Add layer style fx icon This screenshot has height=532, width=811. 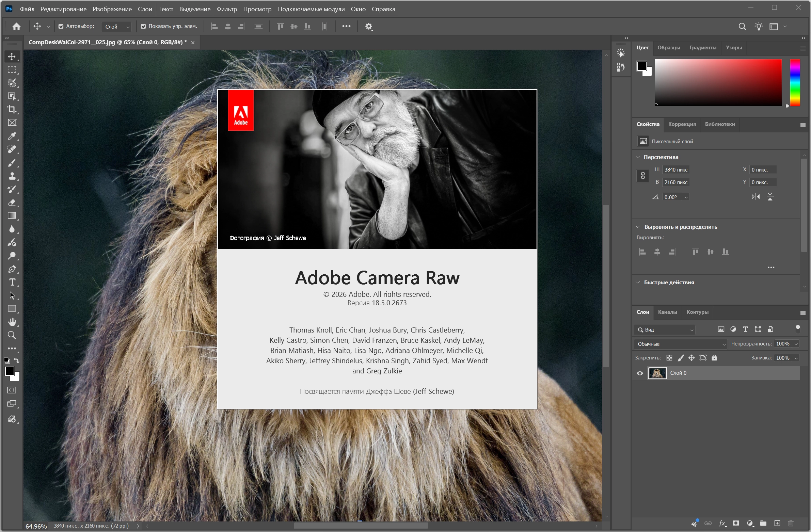[722, 523]
